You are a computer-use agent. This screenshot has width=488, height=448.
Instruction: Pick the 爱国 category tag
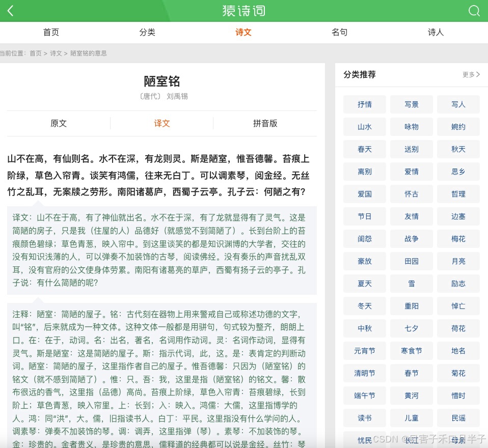pyautogui.click(x=364, y=194)
